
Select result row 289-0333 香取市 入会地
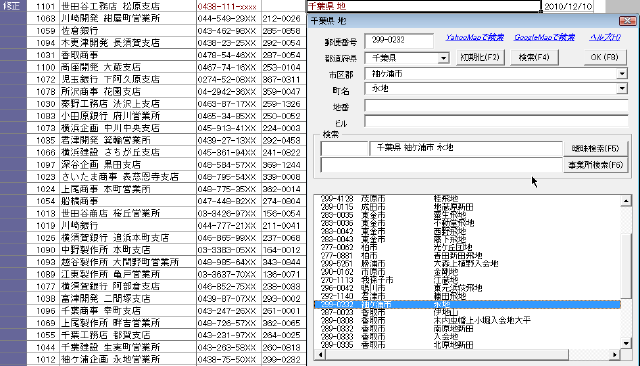(x=467, y=337)
